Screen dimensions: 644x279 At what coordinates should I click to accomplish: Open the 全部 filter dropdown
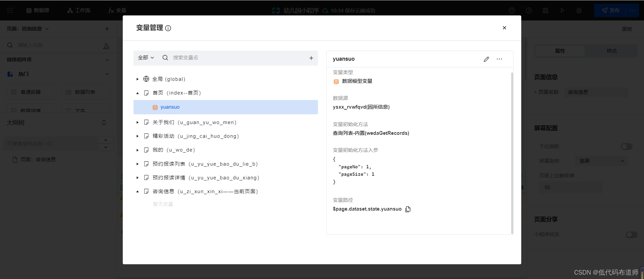[146, 58]
